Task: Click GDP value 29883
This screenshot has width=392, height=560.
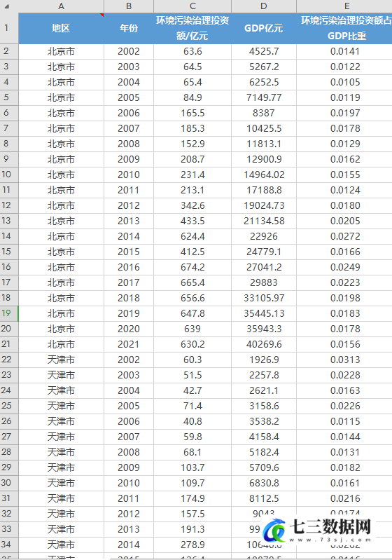Action: click(264, 282)
